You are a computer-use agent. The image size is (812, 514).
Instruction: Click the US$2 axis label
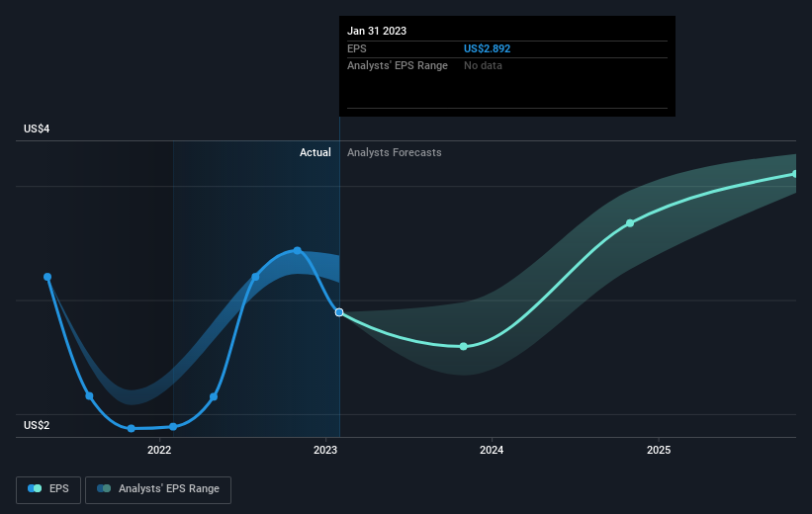click(37, 425)
